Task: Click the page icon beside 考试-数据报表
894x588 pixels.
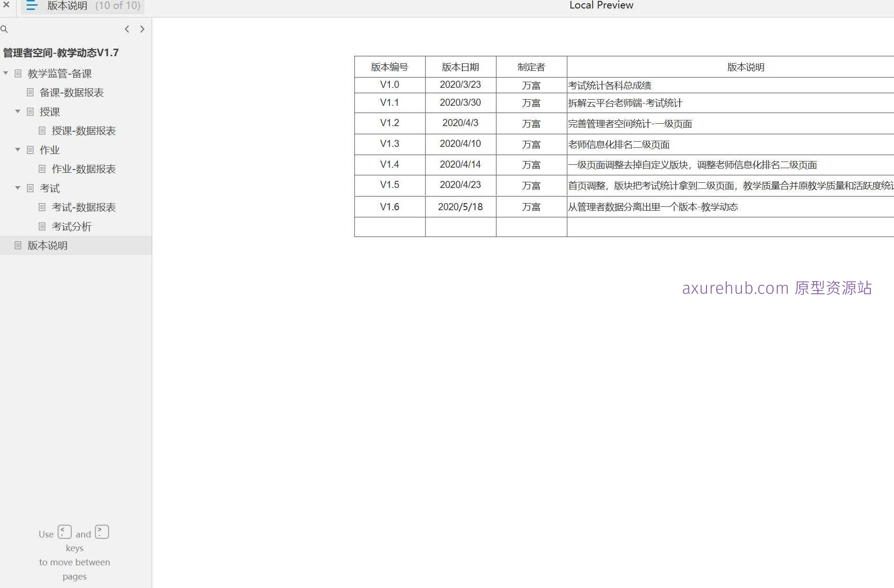Action: click(x=42, y=207)
